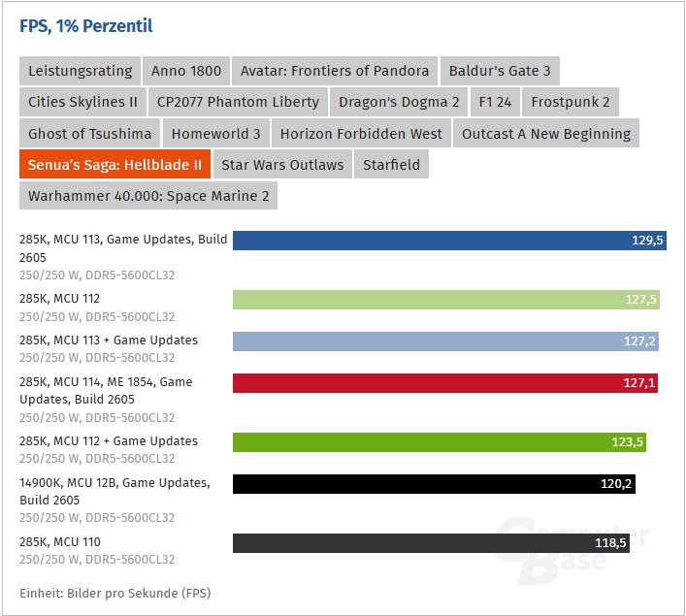Click the red MCU 114 127,1 bar
The image size is (686, 616).
coord(445,383)
